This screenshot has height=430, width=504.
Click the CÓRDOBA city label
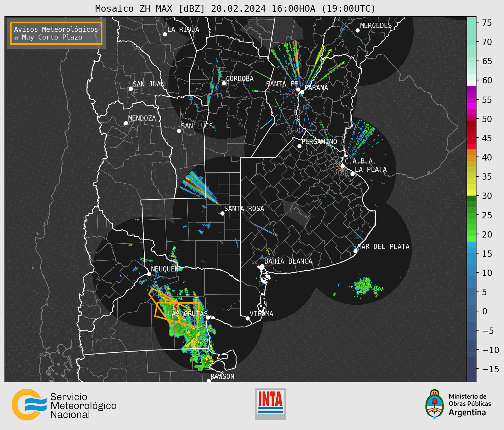240,79
